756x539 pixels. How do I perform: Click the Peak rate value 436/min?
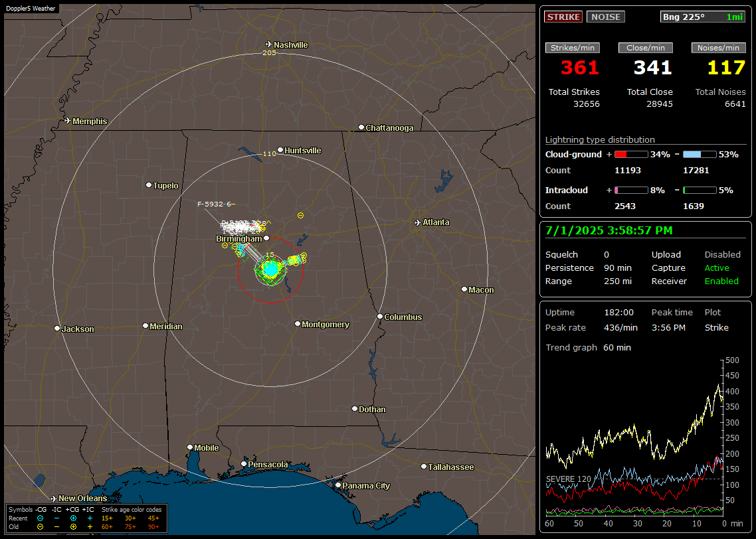pyautogui.click(x=620, y=328)
